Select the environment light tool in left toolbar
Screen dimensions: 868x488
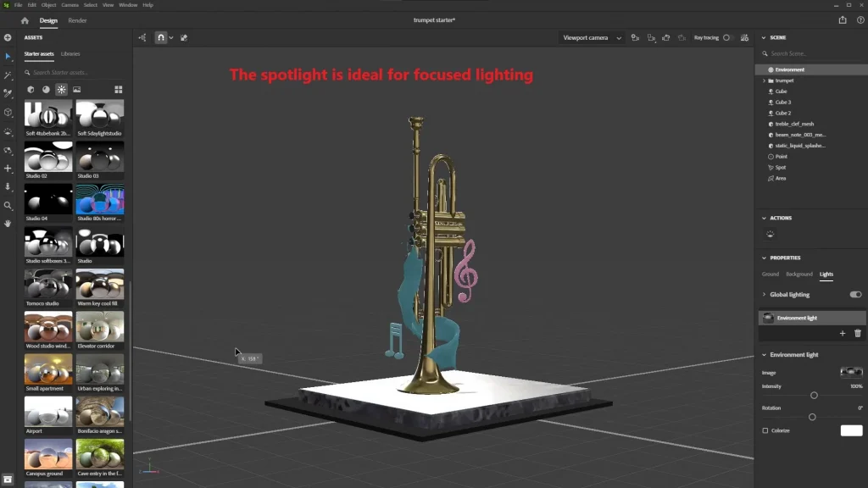pos(8,131)
